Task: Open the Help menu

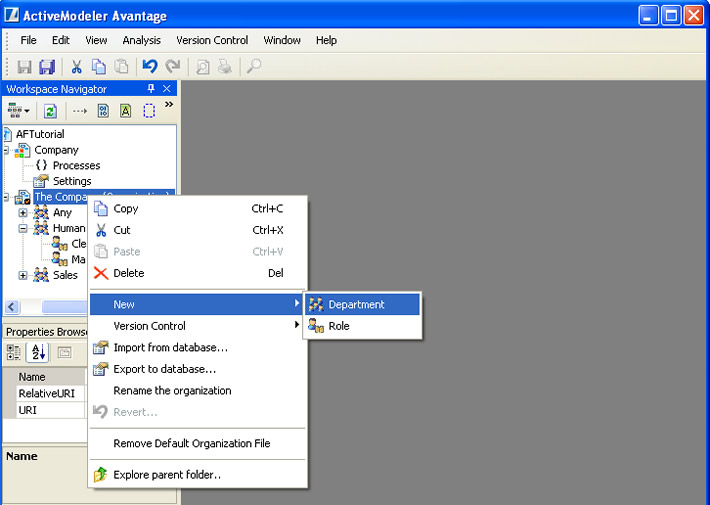Action: click(x=326, y=40)
